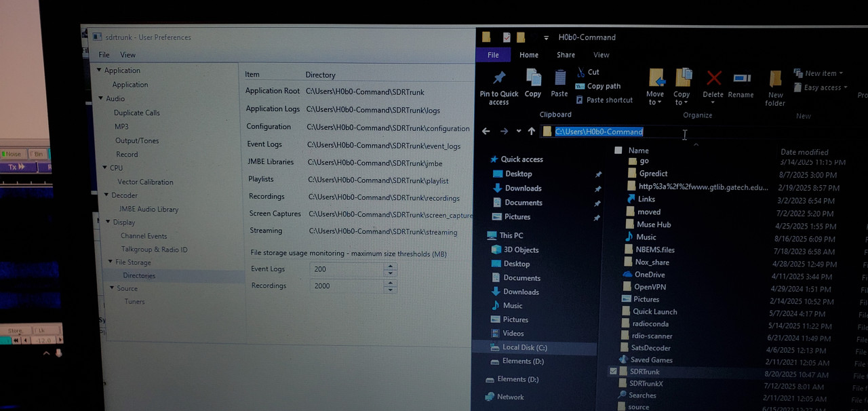Open Pictures under Quick access
Screen dimensions: 868x411
pos(517,217)
